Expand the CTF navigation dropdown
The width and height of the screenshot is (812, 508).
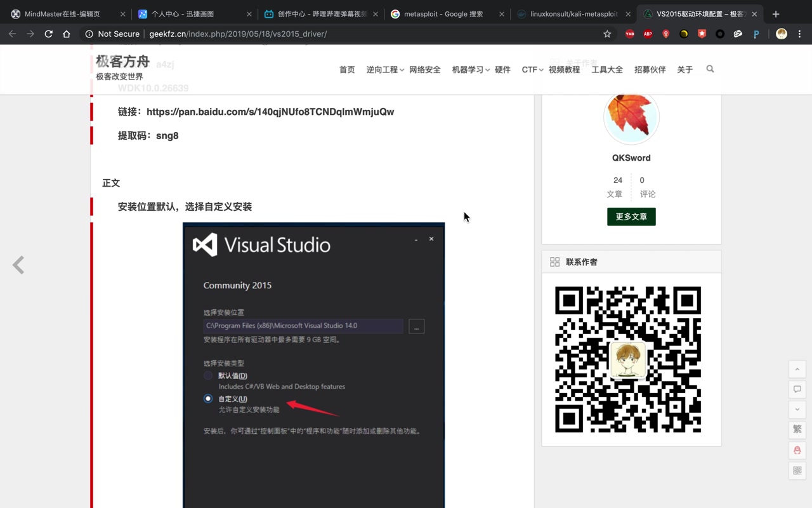point(532,70)
